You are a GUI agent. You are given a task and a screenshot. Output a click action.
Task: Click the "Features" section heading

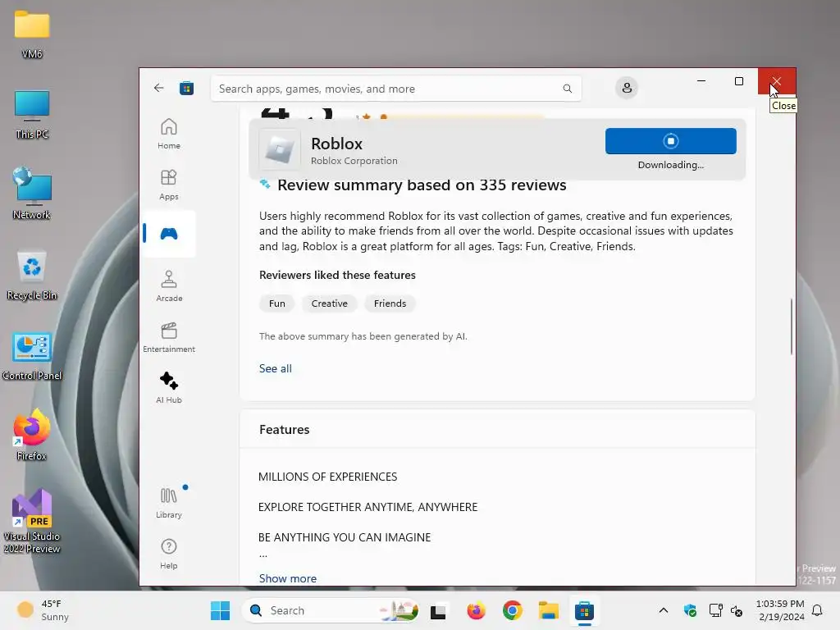point(285,430)
